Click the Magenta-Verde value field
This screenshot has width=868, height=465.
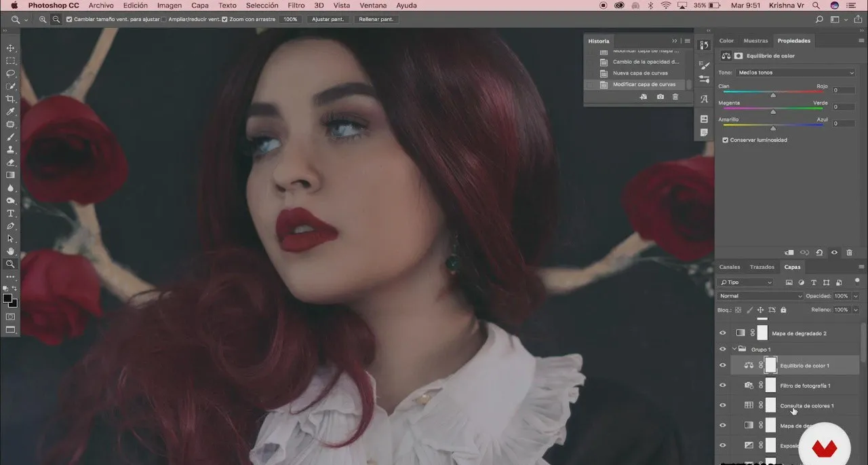844,107
